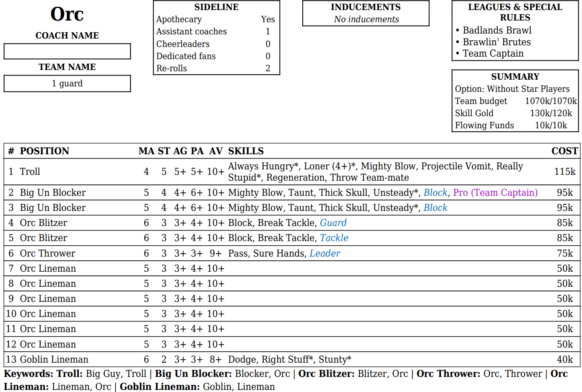Click the Apothecary "Yes" value

click(x=268, y=19)
